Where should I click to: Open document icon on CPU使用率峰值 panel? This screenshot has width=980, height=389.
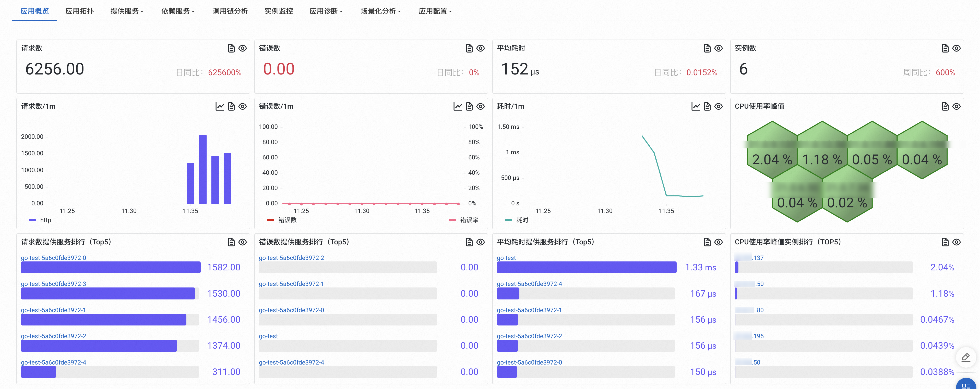(945, 106)
